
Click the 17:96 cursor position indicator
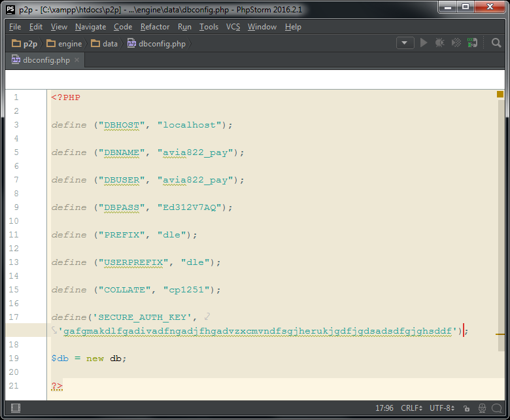click(x=384, y=408)
